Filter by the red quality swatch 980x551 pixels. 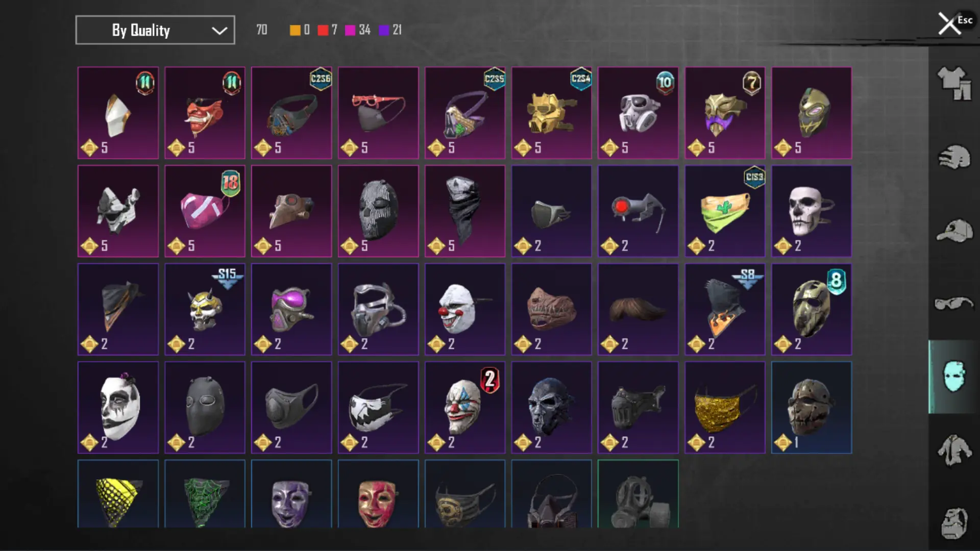[x=323, y=30]
